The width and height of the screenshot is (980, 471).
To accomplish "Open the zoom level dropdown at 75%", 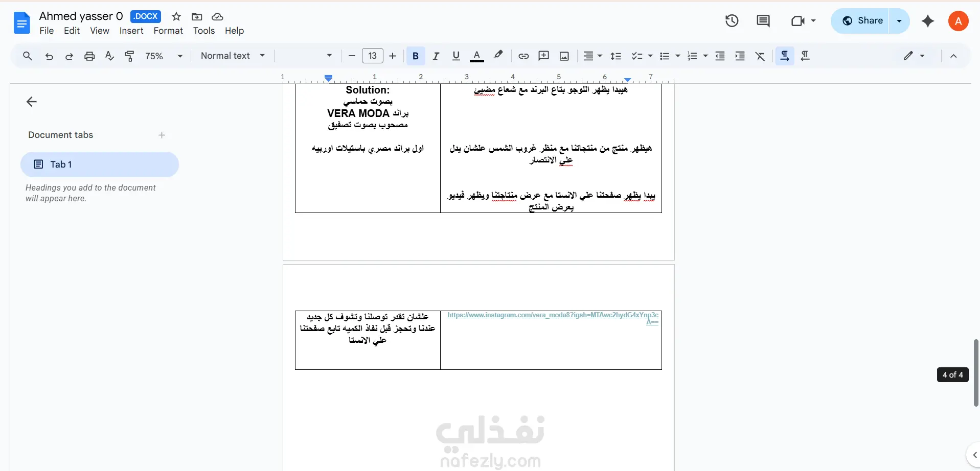I will tap(164, 56).
